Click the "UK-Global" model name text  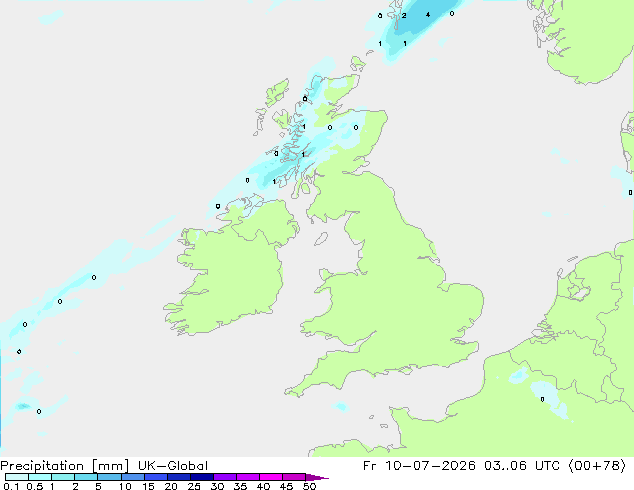pos(173,466)
